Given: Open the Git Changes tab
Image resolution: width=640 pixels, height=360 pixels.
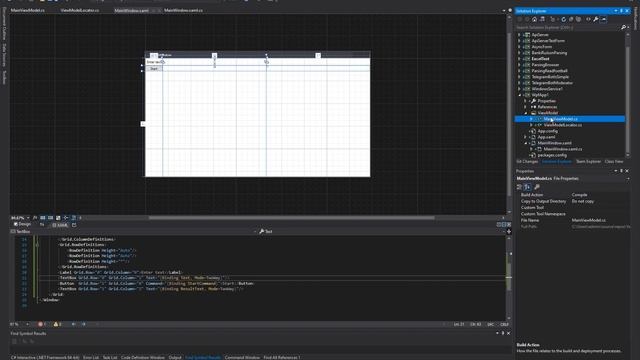Looking at the screenshot, I should tap(527, 162).
